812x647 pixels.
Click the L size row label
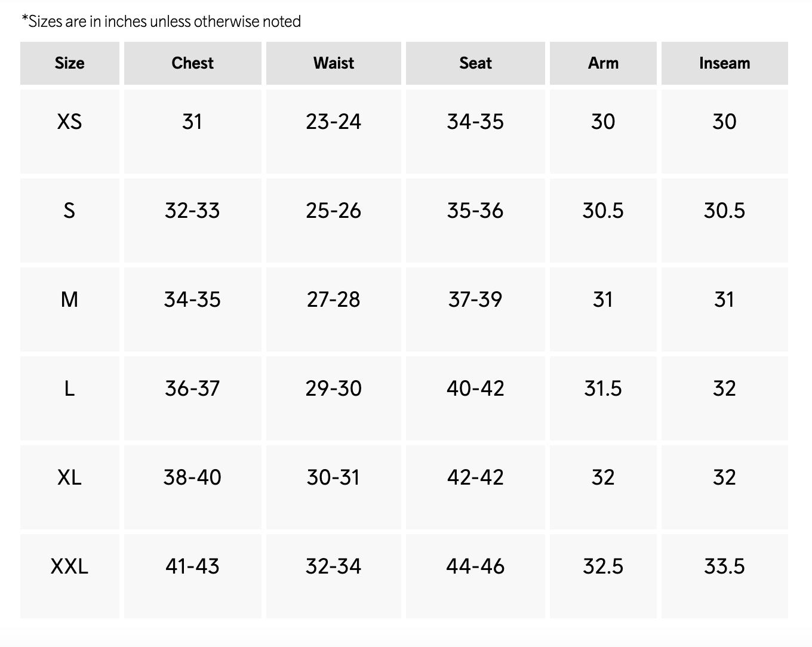click(x=69, y=389)
